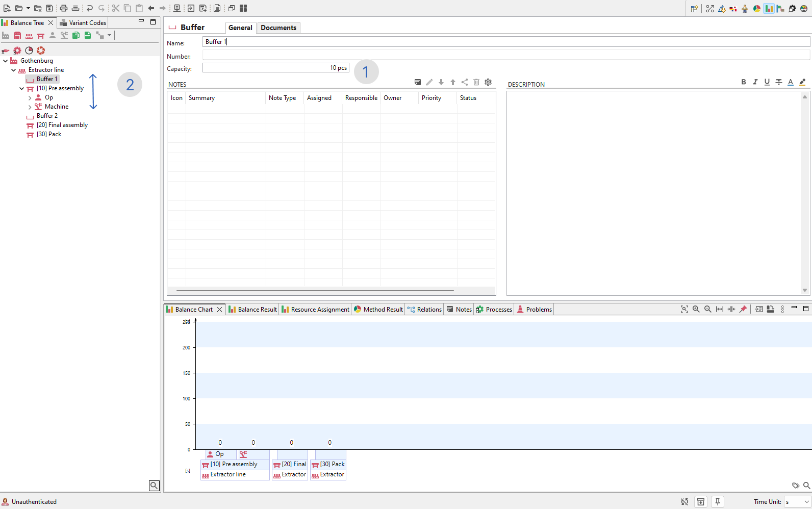
Task: Zoom in on the Balance Chart
Action: (x=696, y=309)
